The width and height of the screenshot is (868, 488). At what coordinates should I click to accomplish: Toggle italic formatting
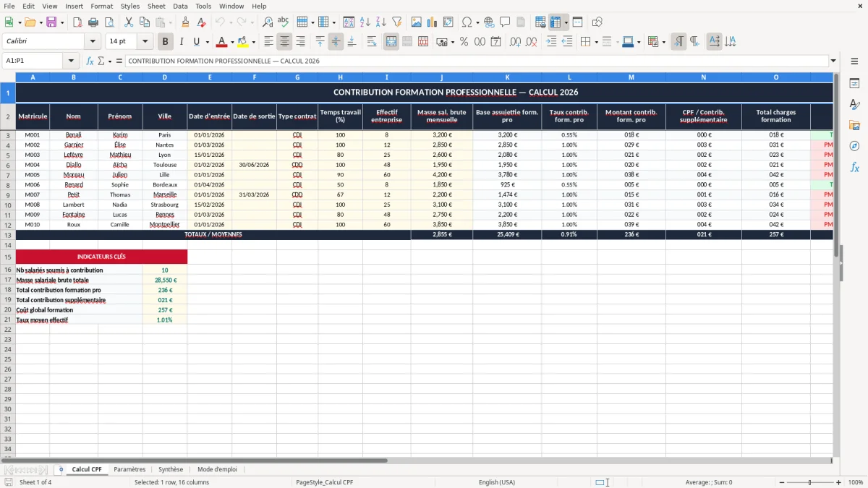pos(181,42)
